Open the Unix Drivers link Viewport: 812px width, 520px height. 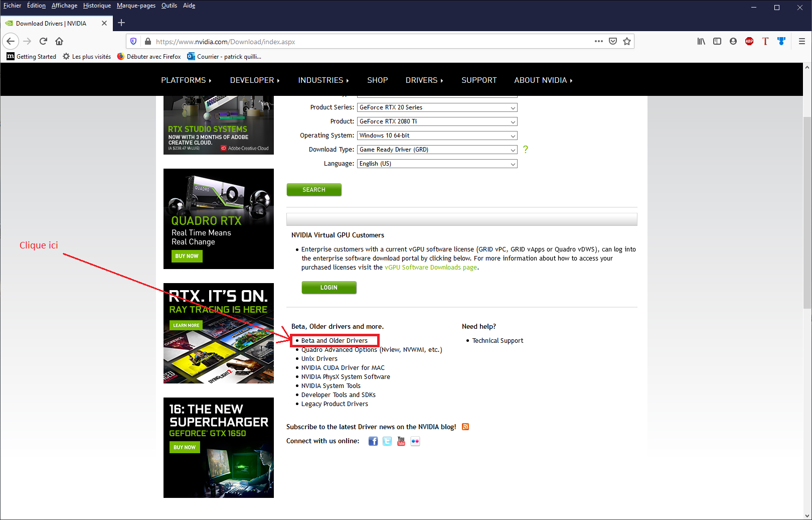coord(319,358)
